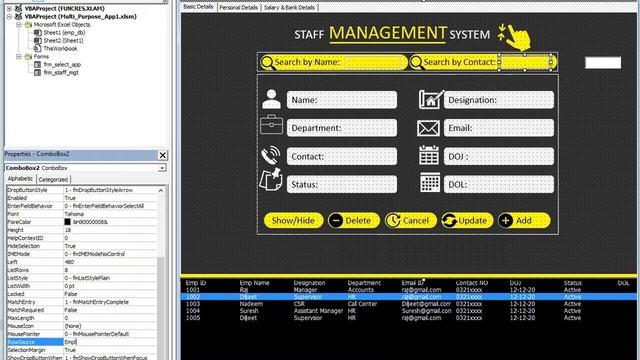Select employee row 1003 Nadeem

408,304
